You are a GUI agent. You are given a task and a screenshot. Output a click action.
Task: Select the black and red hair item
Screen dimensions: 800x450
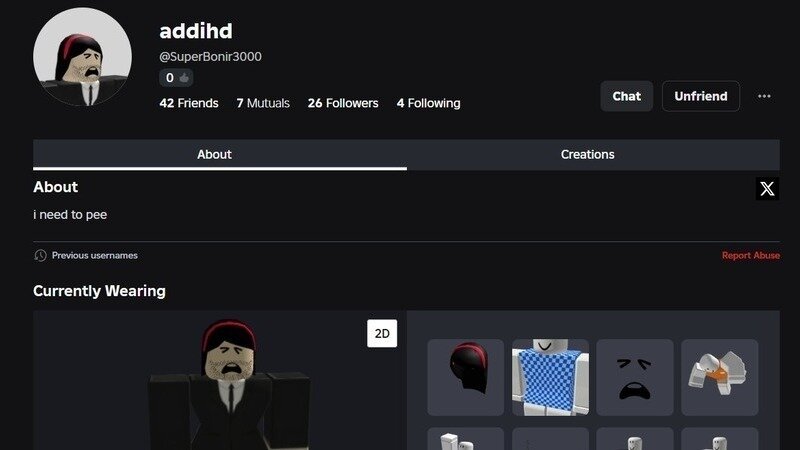(x=465, y=377)
